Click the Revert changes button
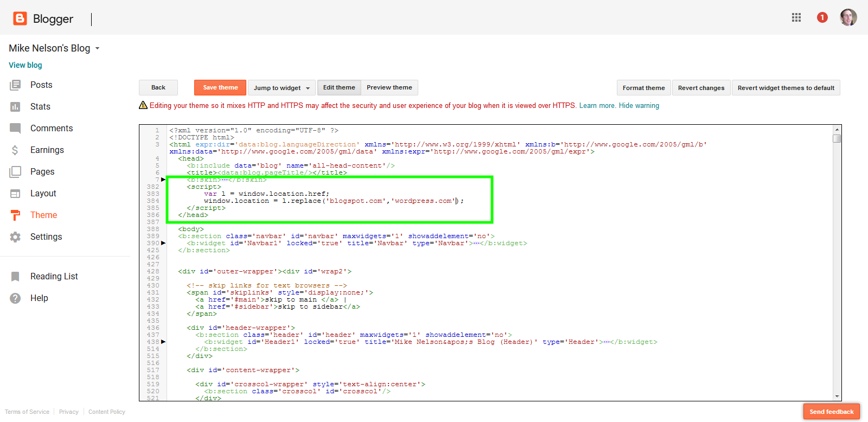The image size is (868, 422). [x=701, y=88]
